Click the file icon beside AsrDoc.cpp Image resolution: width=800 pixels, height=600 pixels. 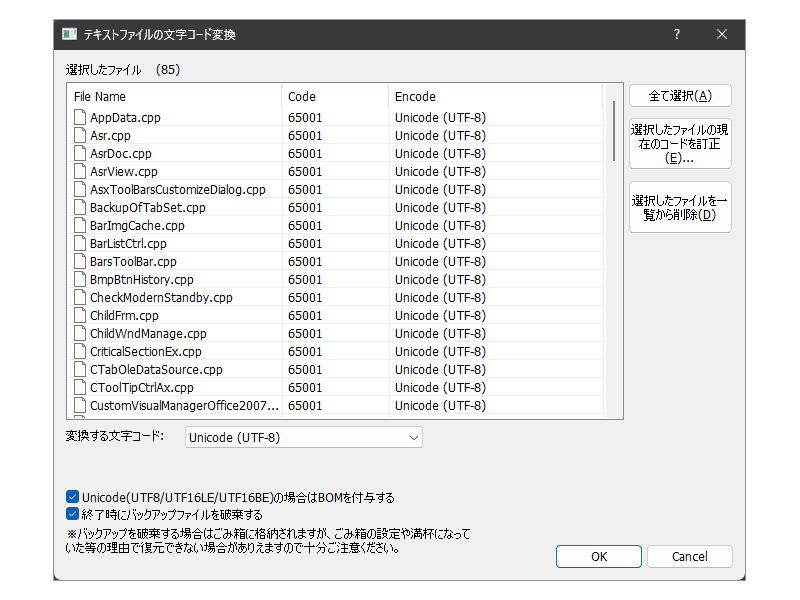[80, 153]
